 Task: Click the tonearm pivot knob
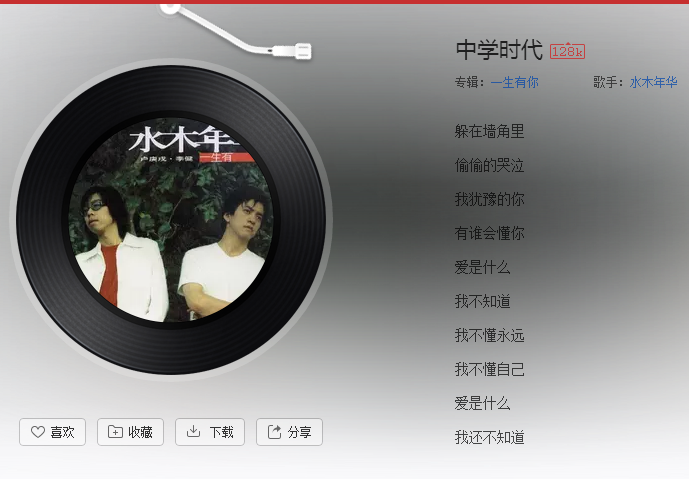(x=170, y=8)
